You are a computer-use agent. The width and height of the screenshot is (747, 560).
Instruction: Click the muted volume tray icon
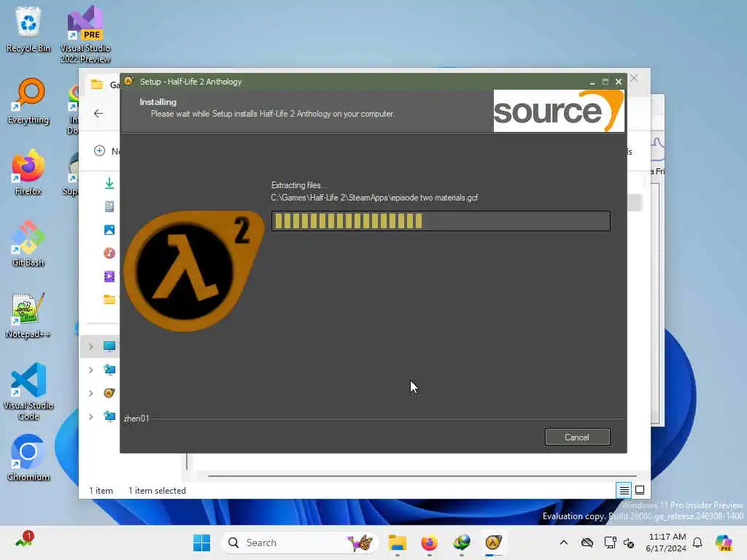[629, 542]
